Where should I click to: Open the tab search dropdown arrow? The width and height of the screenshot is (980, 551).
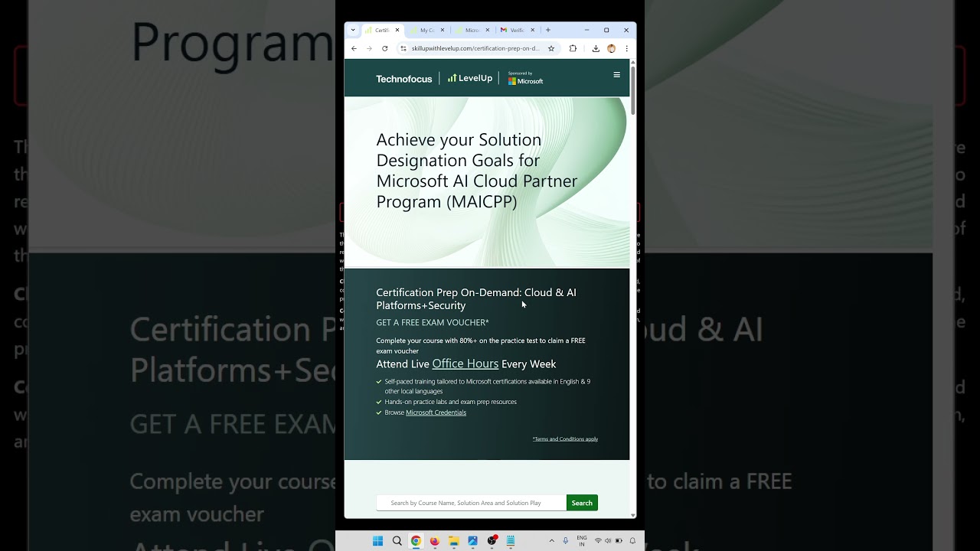tap(353, 30)
